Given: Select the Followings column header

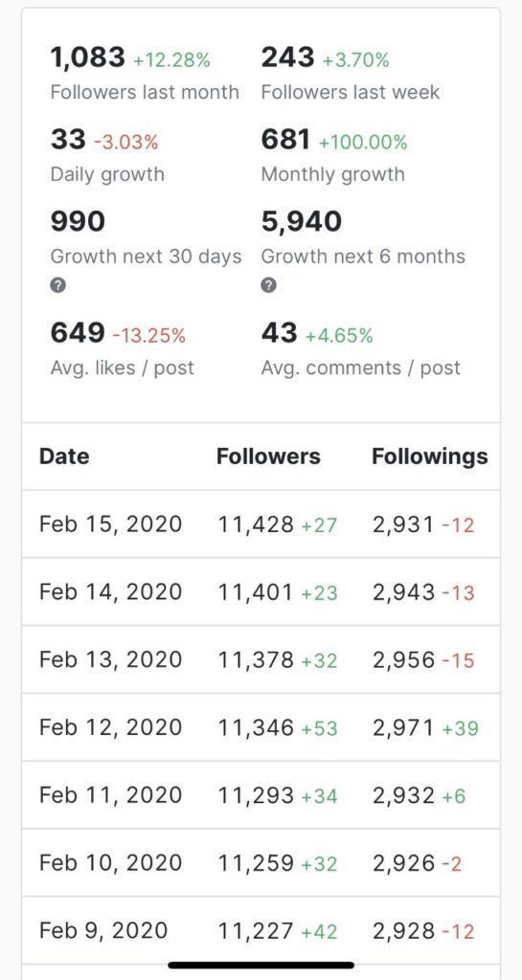Looking at the screenshot, I should pos(429,457).
